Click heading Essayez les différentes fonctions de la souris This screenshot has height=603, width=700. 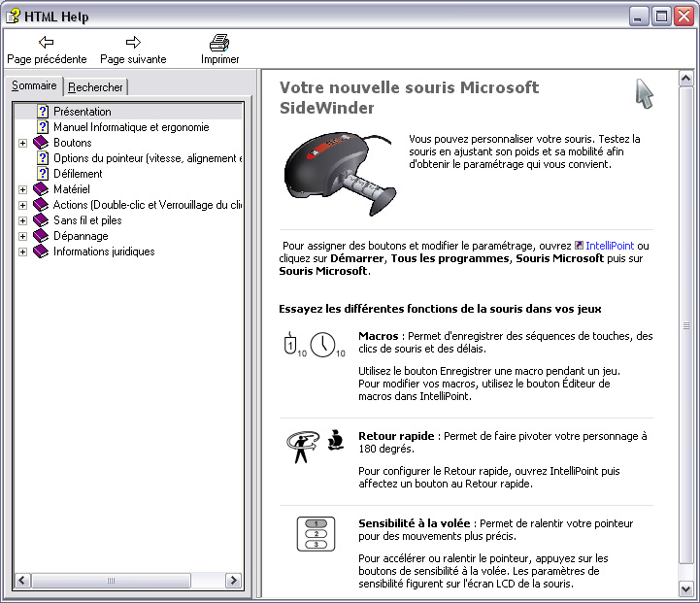[x=440, y=309]
